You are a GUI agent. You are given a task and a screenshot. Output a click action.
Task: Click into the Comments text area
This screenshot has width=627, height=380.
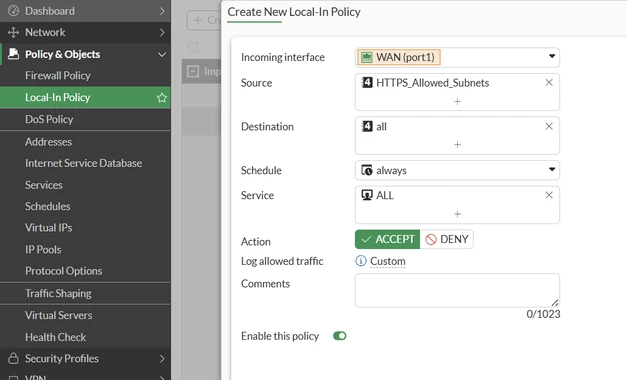pos(457,290)
